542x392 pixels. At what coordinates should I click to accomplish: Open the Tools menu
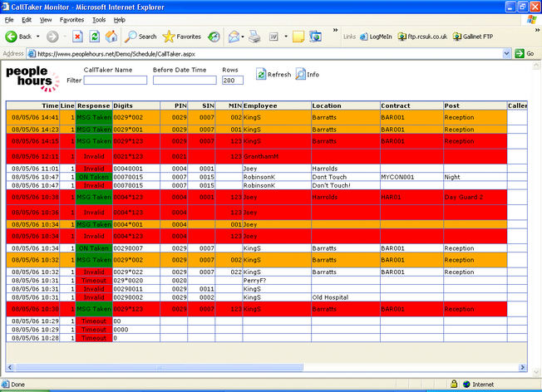click(99, 19)
